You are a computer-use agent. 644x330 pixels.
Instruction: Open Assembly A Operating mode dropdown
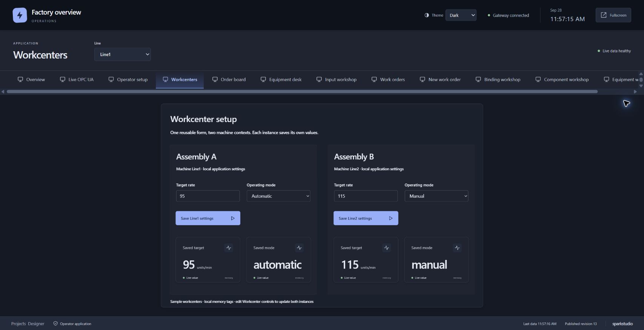click(x=278, y=196)
